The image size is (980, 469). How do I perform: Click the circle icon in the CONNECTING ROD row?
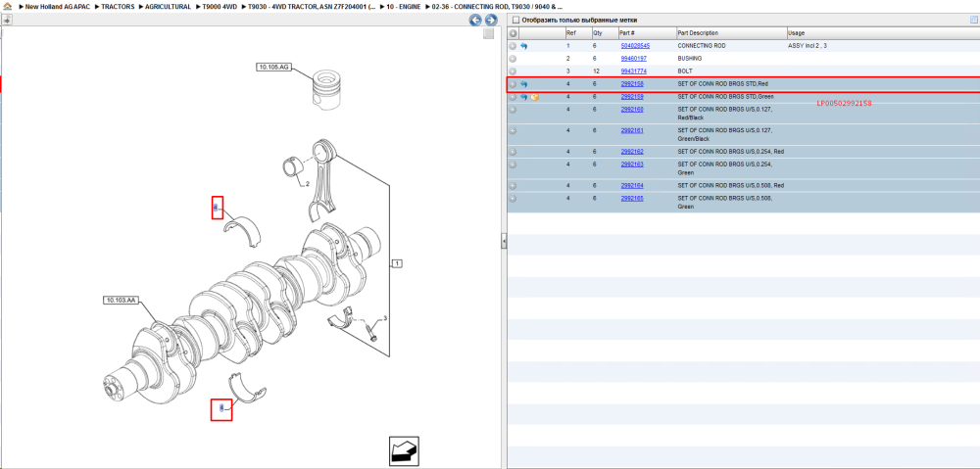click(x=513, y=46)
